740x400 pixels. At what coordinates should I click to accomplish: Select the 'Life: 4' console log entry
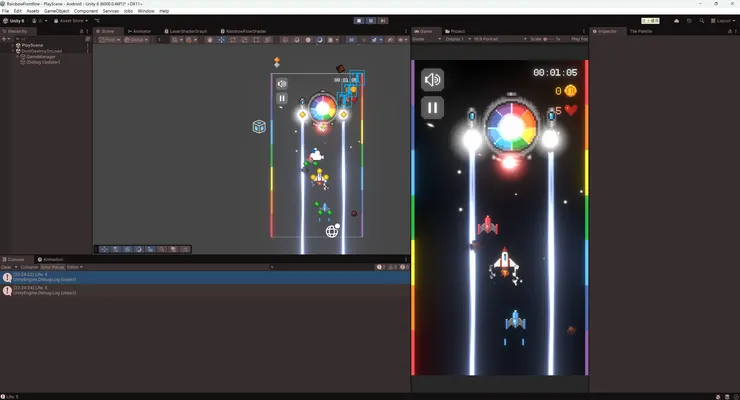tap(205, 277)
